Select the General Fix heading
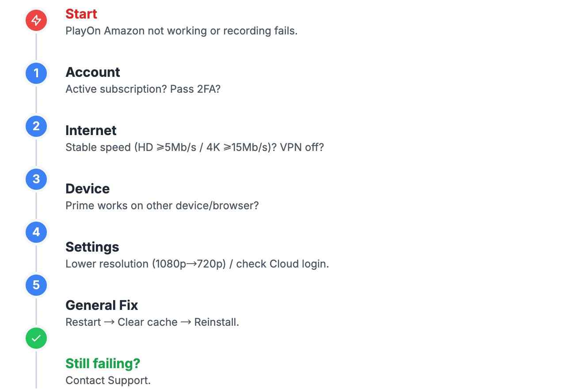Viewport: 586px width, 392px height. pyautogui.click(x=102, y=305)
